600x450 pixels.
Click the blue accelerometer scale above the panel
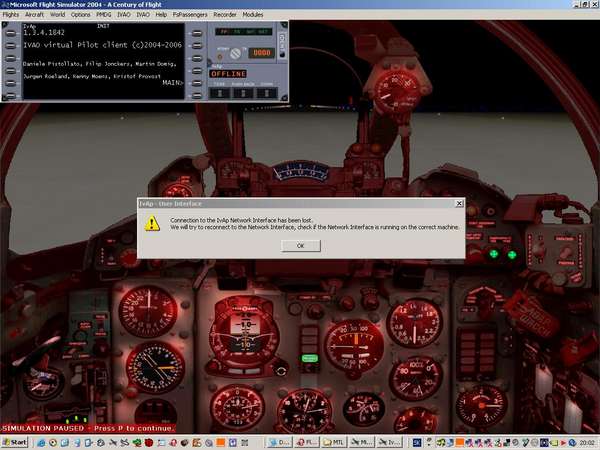[300, 171]
